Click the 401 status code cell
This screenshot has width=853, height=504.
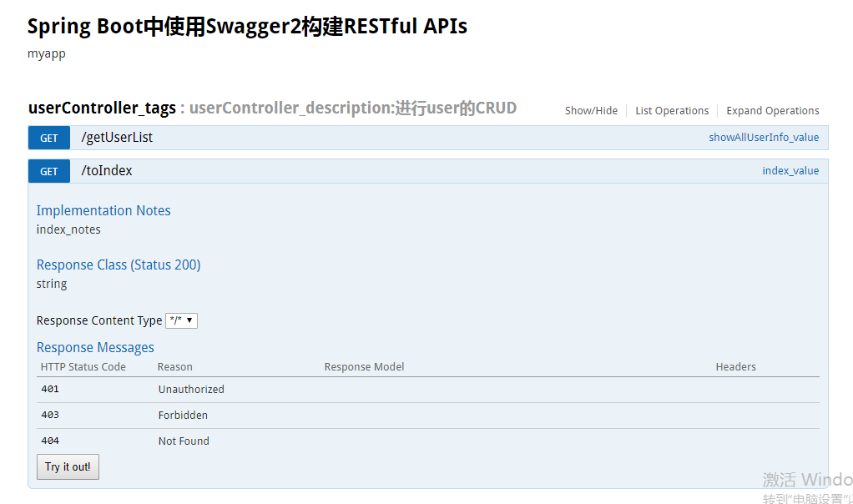click(50, 389)
